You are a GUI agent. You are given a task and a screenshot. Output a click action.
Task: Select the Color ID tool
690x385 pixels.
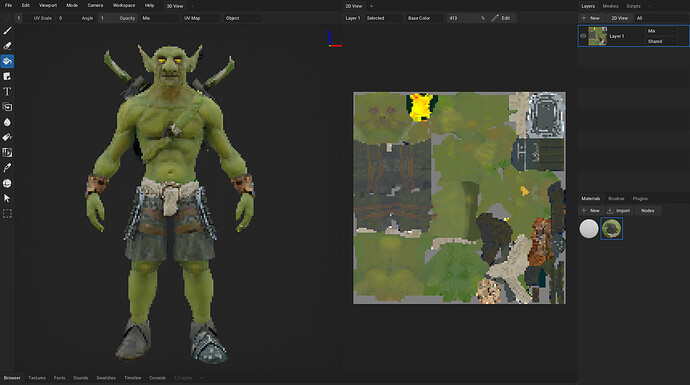point(7,153)
